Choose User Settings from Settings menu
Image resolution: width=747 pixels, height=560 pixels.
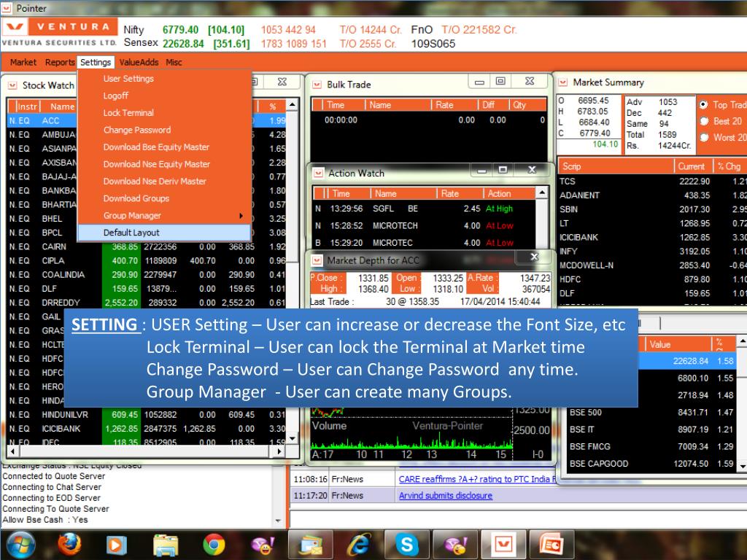point(164,79)
